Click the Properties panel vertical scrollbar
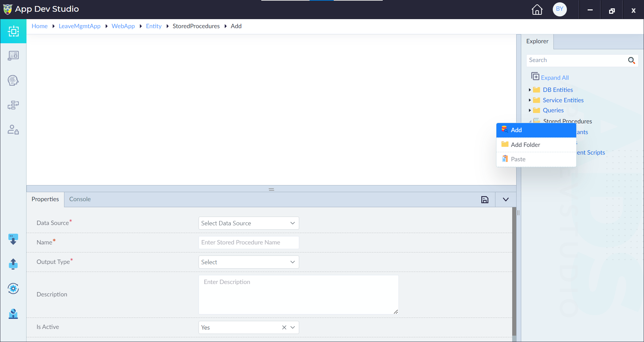This screenshot has width=644, height=342. (x=514, y=272)
